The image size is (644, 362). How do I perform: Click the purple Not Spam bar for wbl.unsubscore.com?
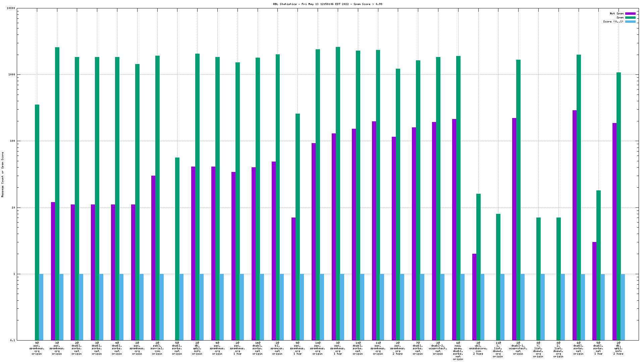[474, 297]
